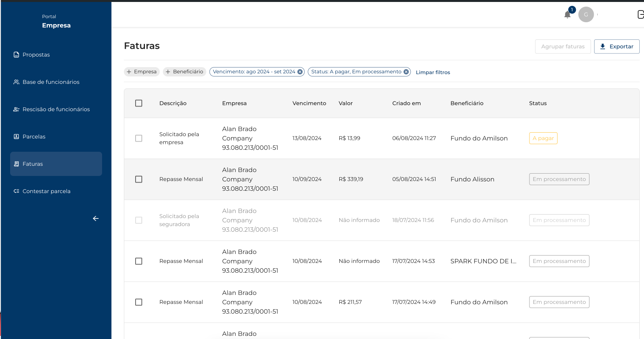
Task: Click the Base de funcionários people icon
Action: 16,82
